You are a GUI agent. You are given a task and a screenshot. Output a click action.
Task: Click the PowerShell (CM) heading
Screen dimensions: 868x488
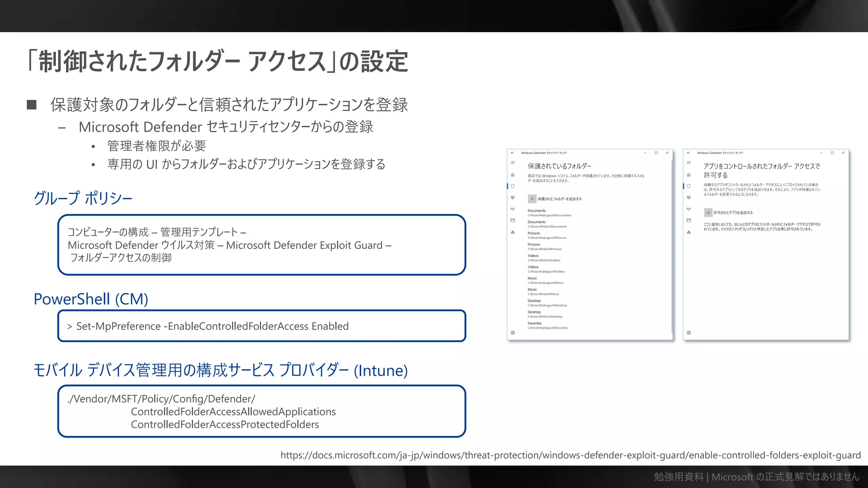coord(91,299)
